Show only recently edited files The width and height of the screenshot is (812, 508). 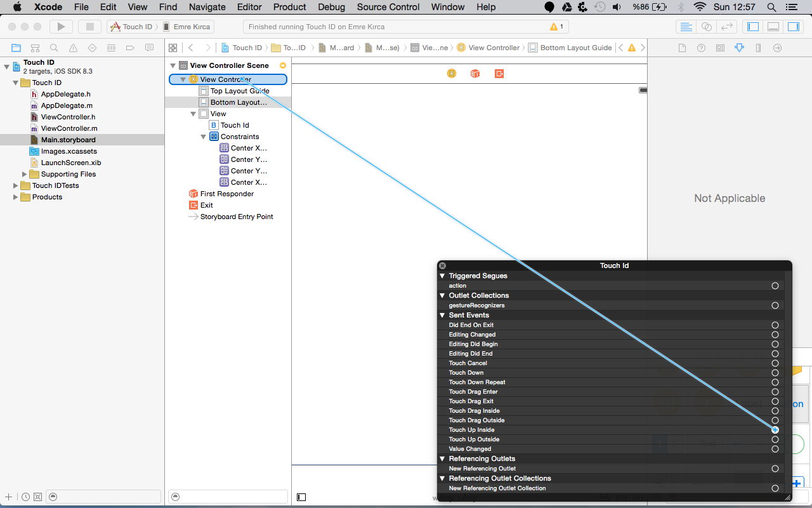pyautogui.click(x=25, y=497)
